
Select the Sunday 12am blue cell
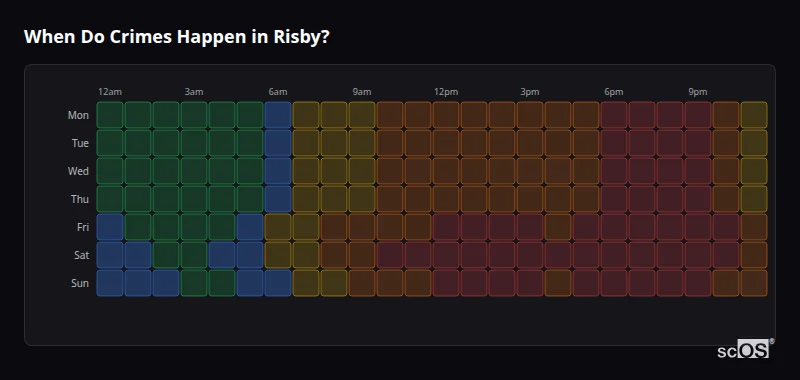110,283
